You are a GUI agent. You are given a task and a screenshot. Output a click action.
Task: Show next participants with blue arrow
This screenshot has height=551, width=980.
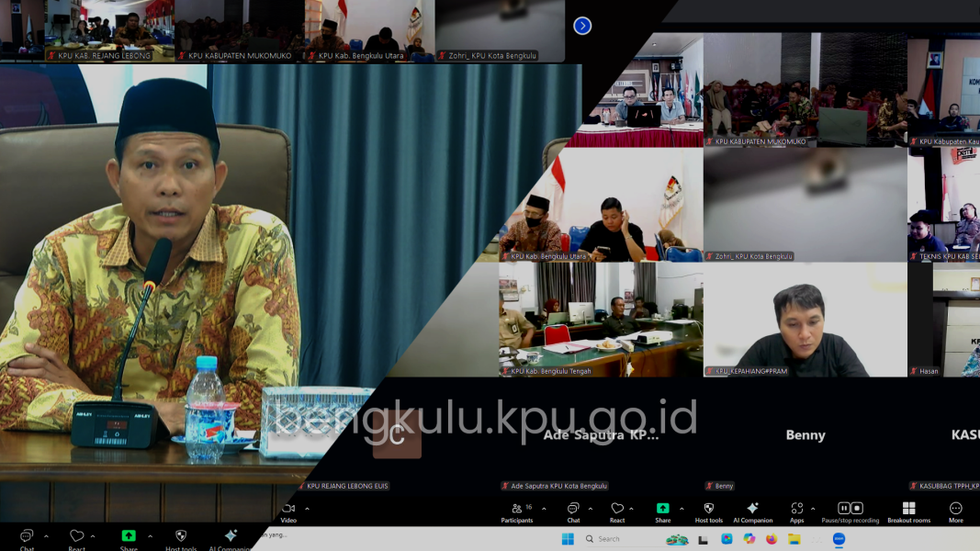[582, 26]
